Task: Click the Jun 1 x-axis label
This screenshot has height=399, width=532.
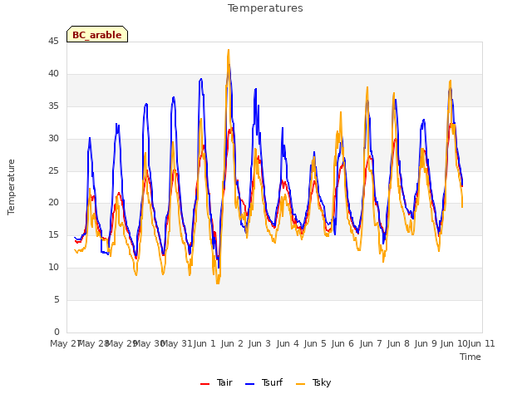Action: [x=204, y=343]
